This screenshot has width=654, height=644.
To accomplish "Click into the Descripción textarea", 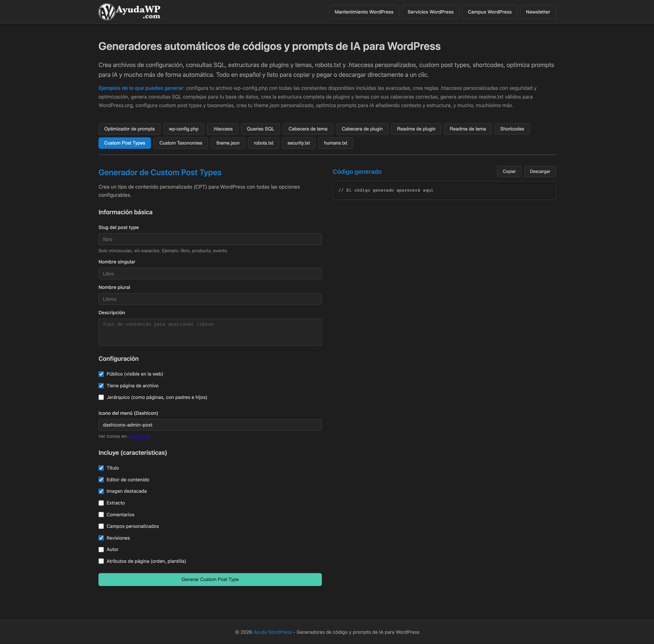I will point(210,332).
